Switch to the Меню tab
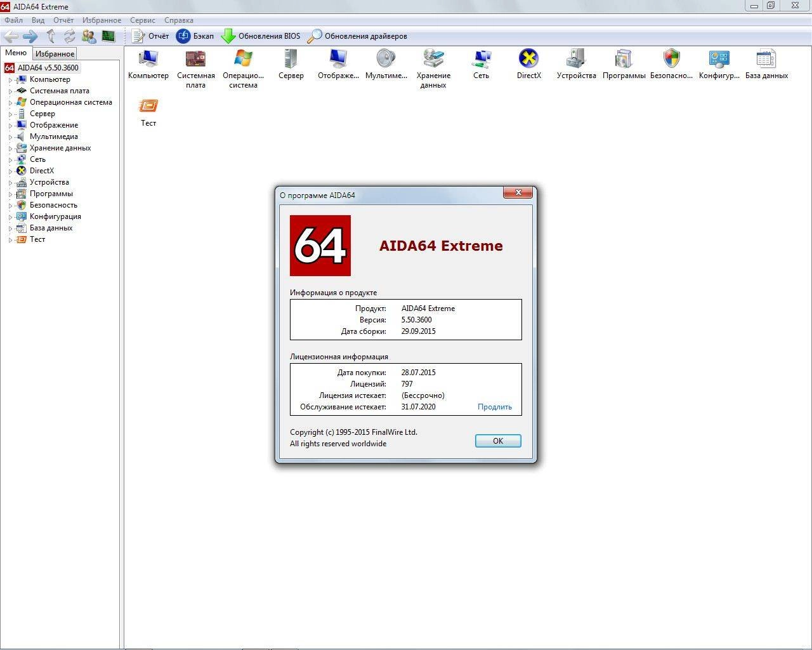The height and width of the screenshot is (650, 812). (16, 53)
